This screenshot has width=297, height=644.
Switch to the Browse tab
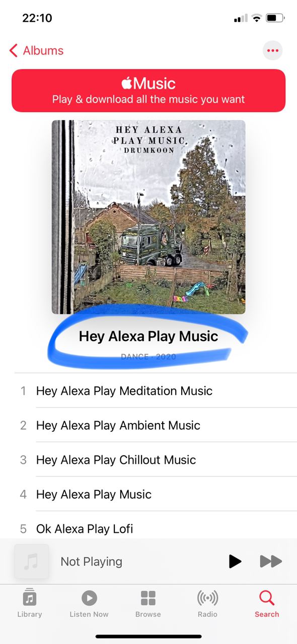click(x=148, y=603)
